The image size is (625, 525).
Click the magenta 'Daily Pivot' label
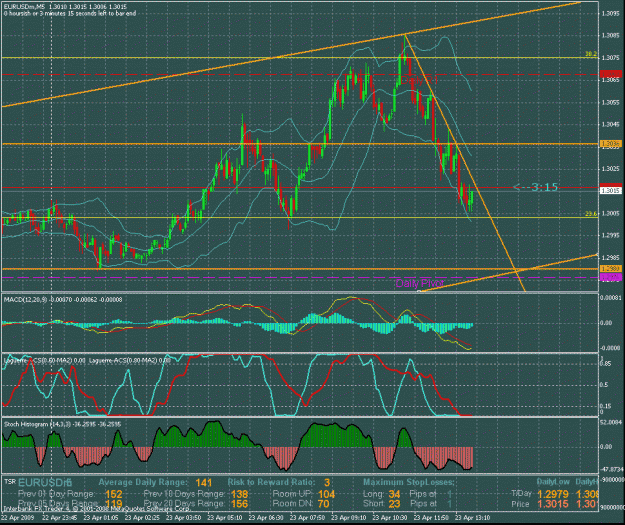(420, 283)
